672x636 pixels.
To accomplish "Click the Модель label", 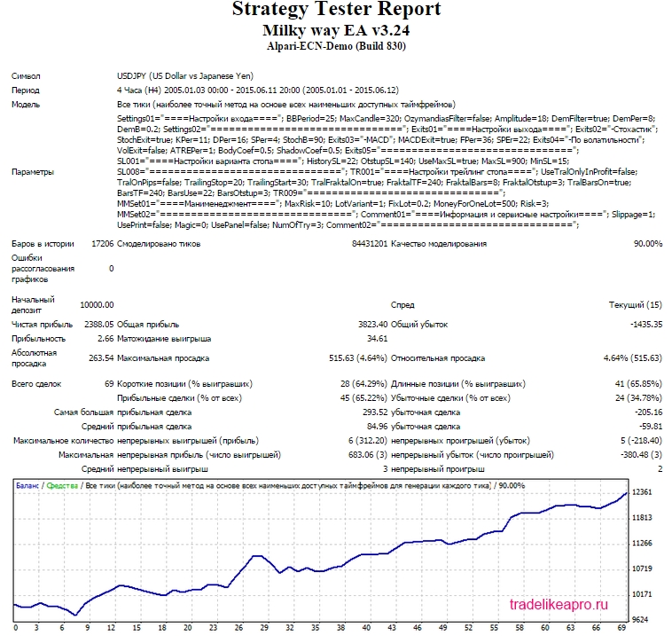I will (x=26, y=105).
